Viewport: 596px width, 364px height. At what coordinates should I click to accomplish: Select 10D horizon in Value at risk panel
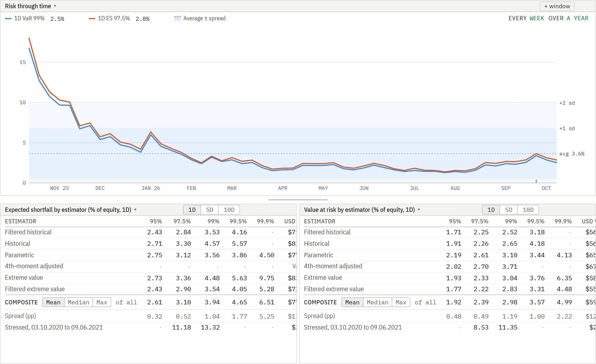[528, 210]
